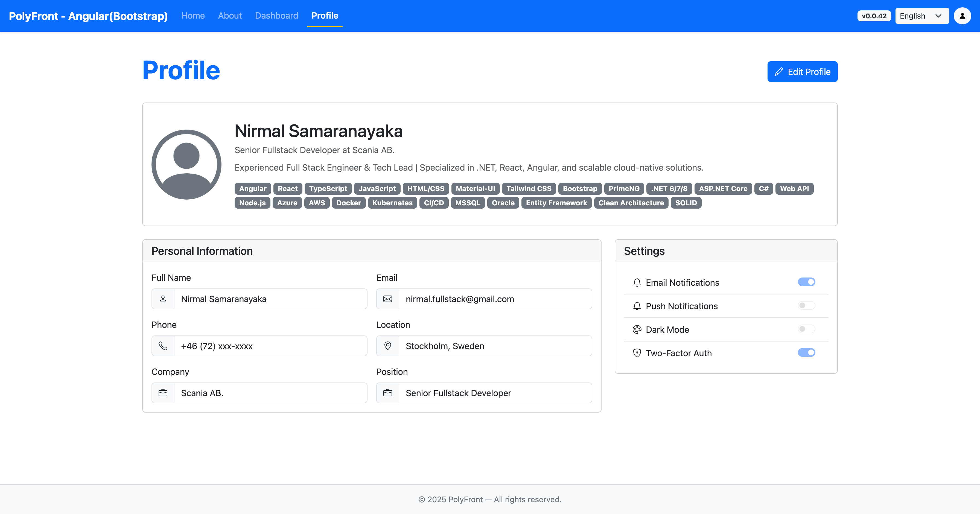Click the Email input field
980x514 pixels.
click(x=495, y=299)
